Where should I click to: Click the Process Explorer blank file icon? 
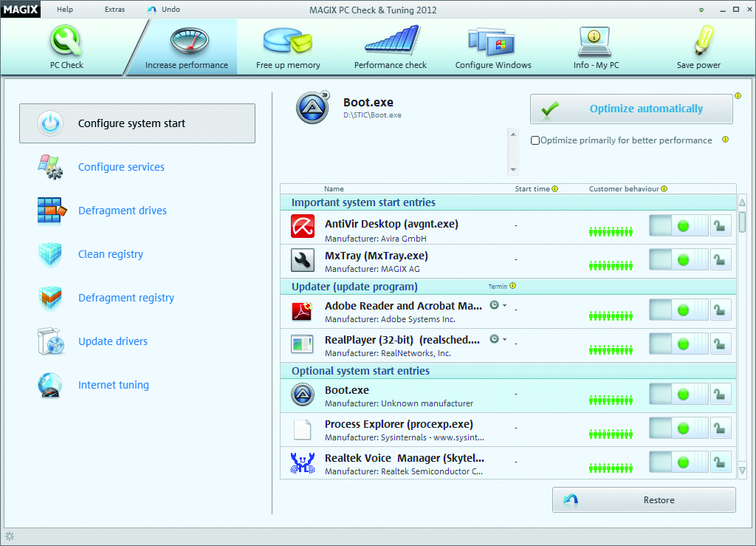coord(303,429)
